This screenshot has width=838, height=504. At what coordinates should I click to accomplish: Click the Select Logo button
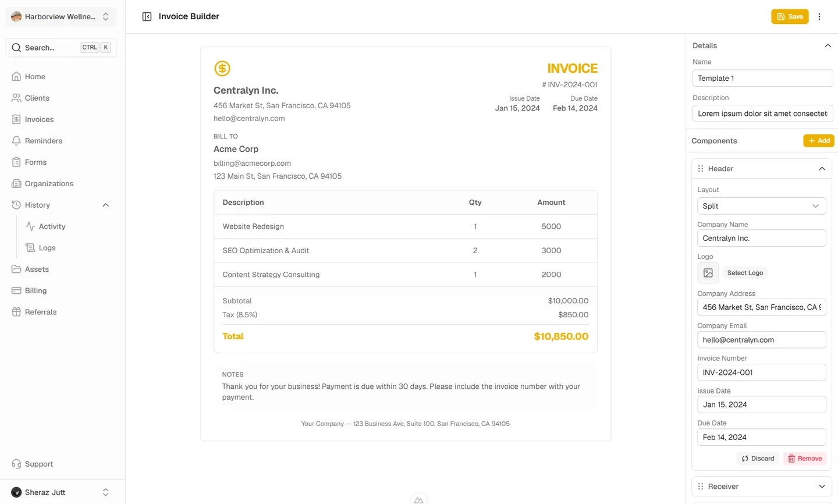pyautogui.click(x=745, y=272)
